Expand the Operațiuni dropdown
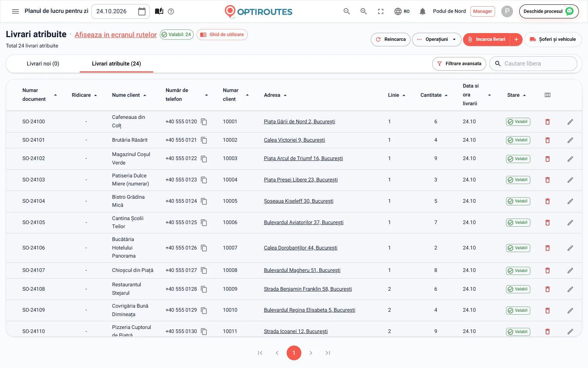Viewport: 588px width, 368px height. pos(437,39)
